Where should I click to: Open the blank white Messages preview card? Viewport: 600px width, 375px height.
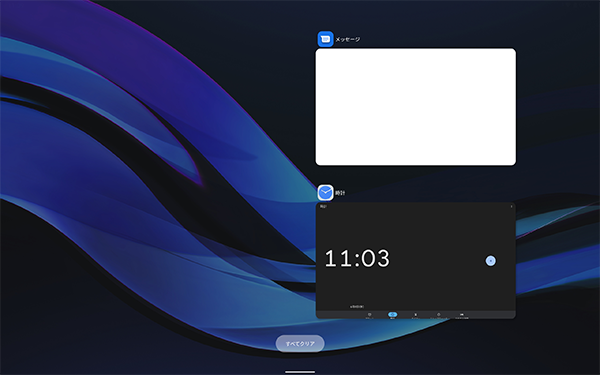tap(416, 107)
